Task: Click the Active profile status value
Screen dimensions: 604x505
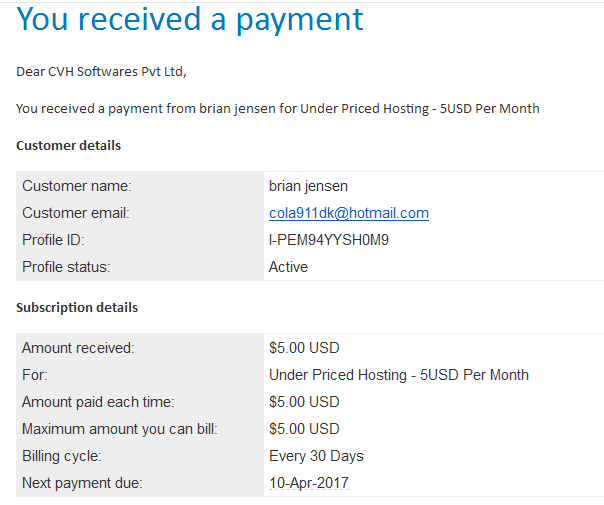Action: click(288, 267)
